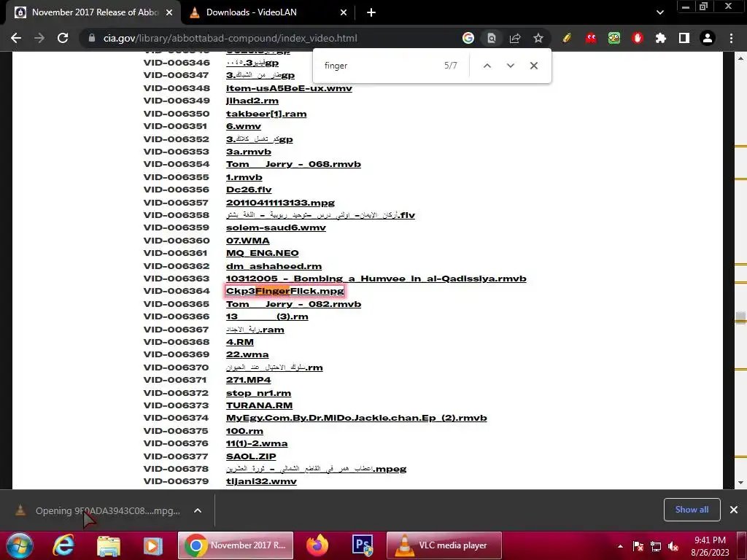Open the Google extension icon in address bar

pos(468,38)
